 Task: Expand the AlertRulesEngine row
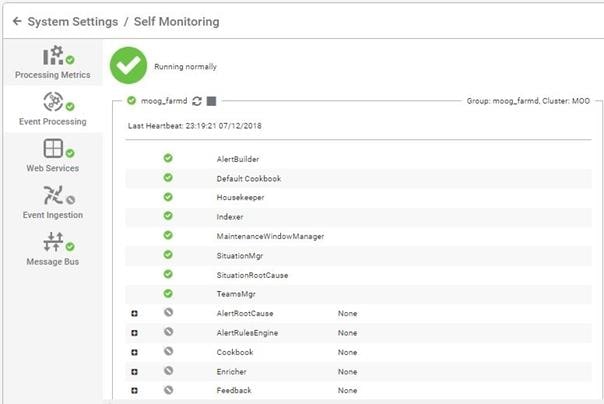click(134, 333)
